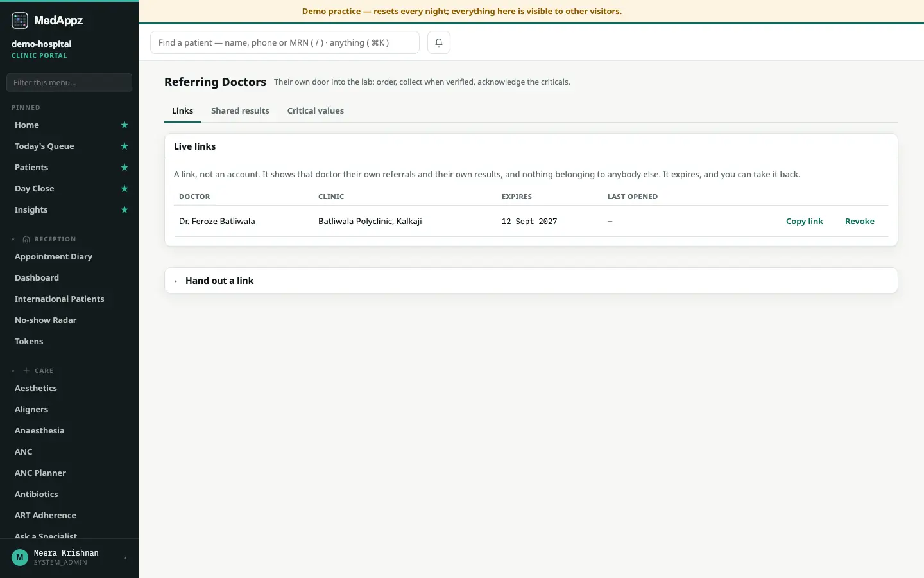The image size is (924, 578).
Task: Go to Patients in the sidebar
Action: point(31,168)
